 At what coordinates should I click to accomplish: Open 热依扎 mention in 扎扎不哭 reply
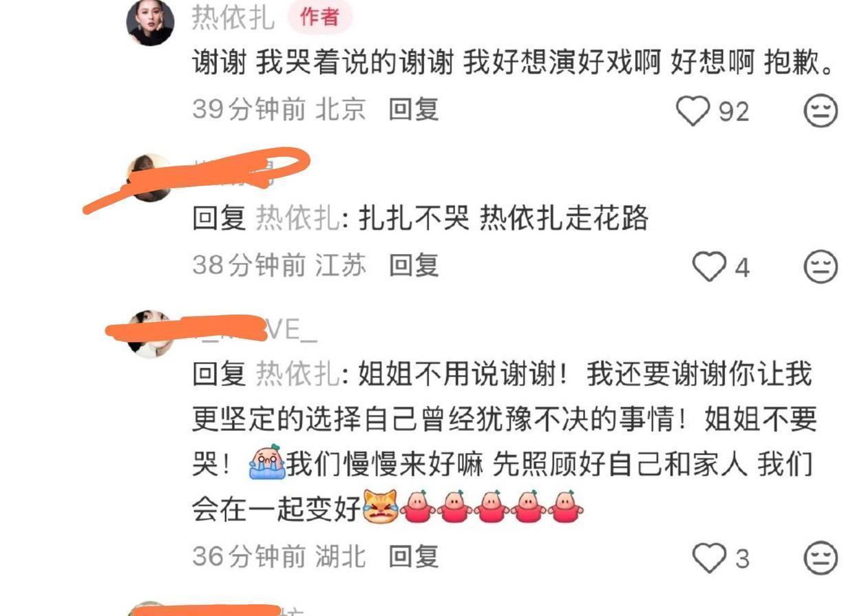[297, 219]
